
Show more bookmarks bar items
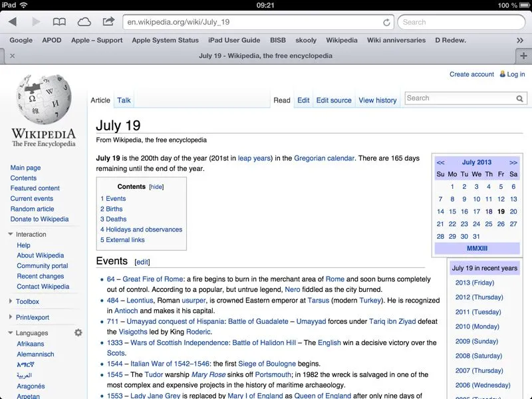[520, 40]
